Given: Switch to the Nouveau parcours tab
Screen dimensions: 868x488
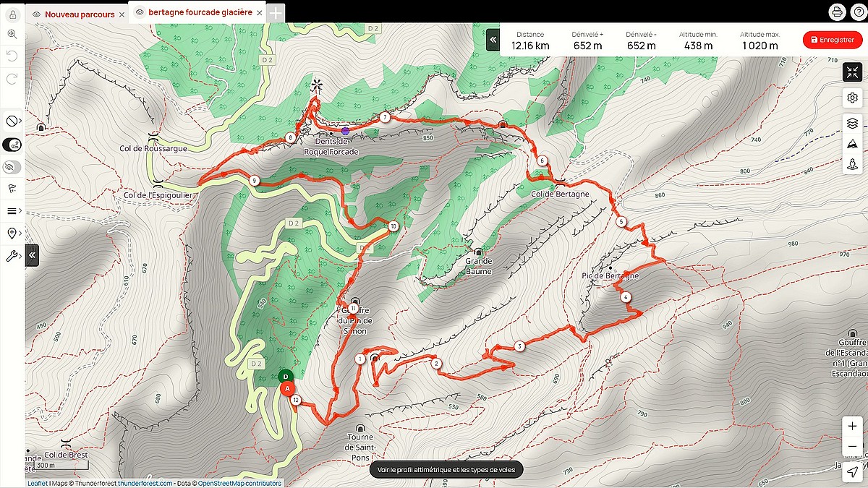Looking at the screenshot, I should tap(80, 14).
